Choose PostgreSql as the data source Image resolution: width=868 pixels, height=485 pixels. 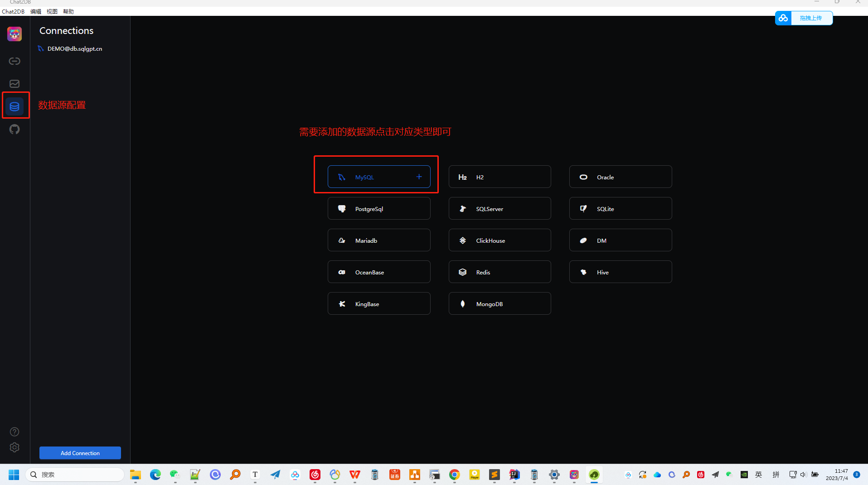(379, 208)
